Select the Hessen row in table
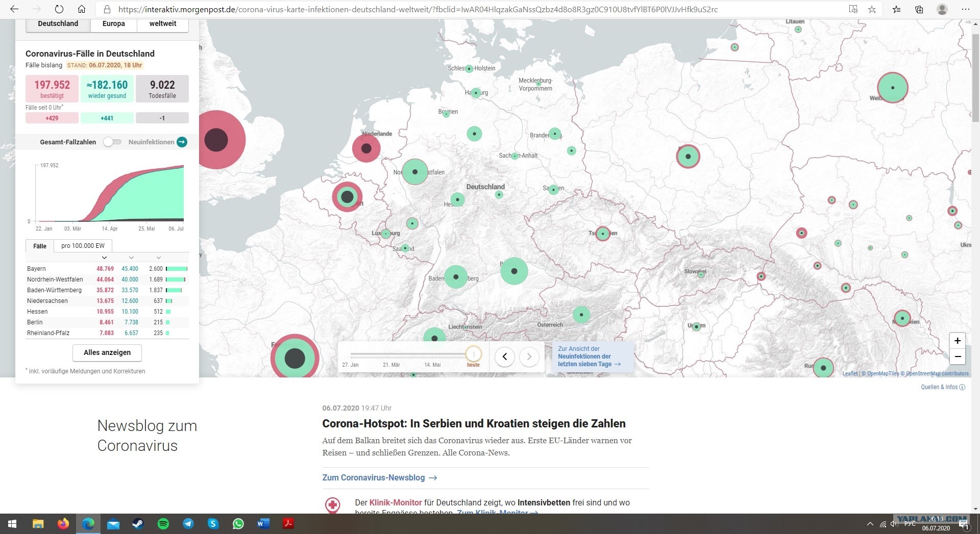This screenshot has height=534, width=980. (107, 312)
